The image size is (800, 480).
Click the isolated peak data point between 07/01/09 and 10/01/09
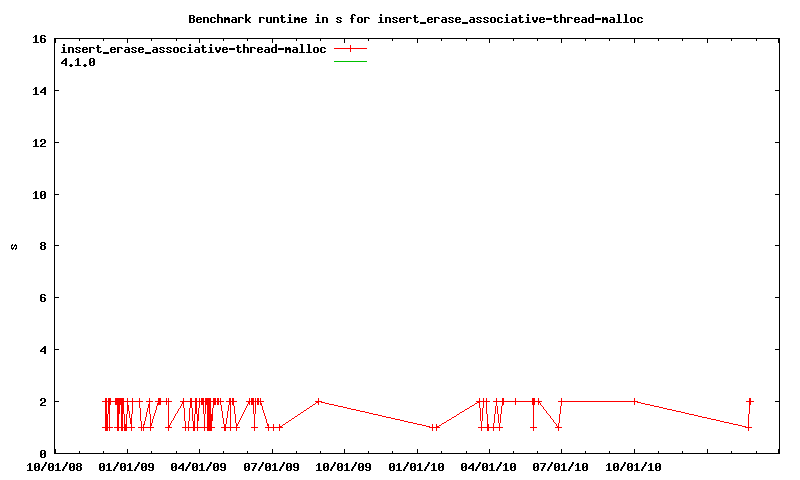click(318, 401)
